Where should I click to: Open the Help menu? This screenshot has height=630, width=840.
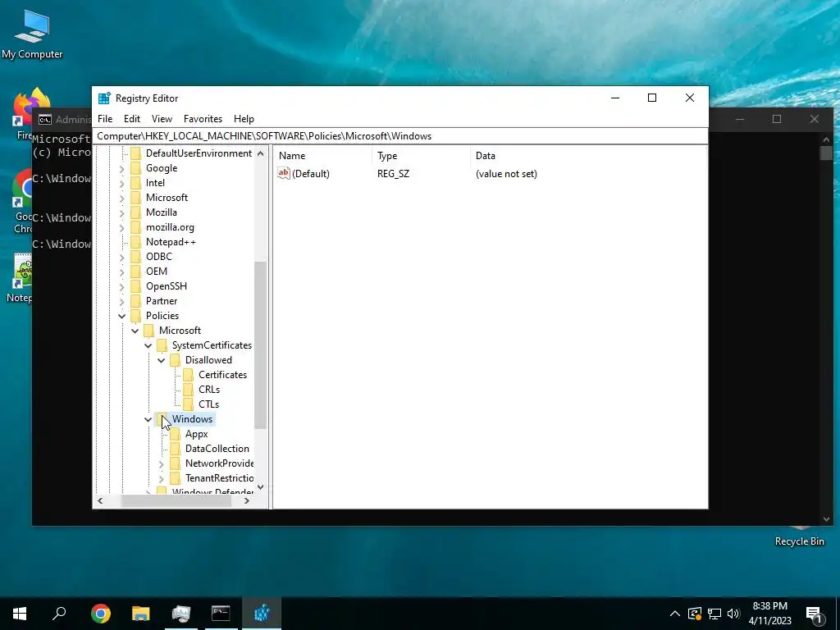pyautogui.click(x=244, y=119)
